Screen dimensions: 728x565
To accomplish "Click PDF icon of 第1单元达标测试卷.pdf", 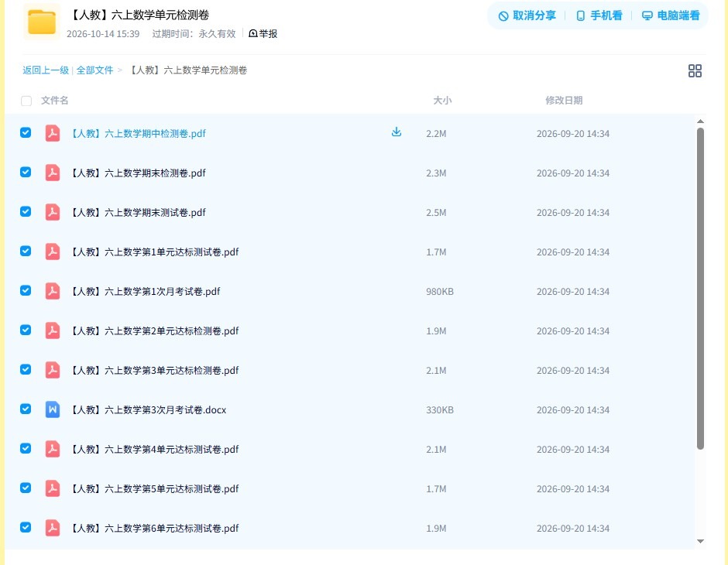I will pos(53,252).
